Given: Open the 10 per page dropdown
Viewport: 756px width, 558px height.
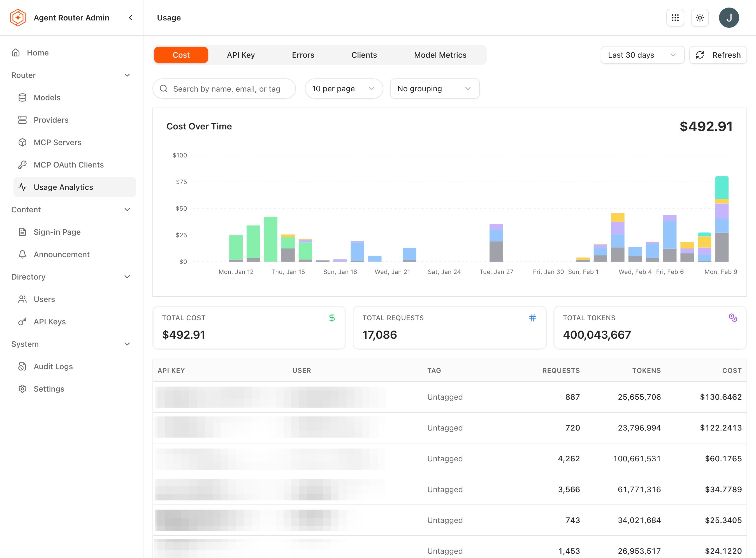Looking at the screenshot, I should pyautogui.click(x=344, y=89).
